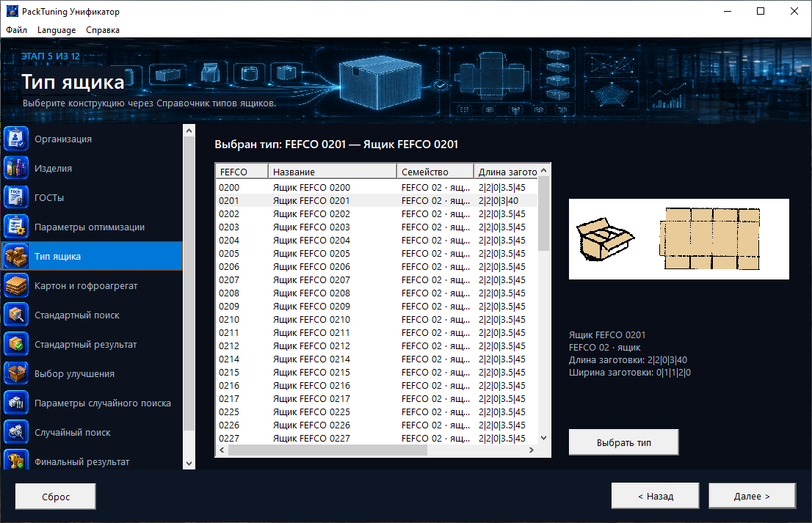Sort by the FEFCO column header
The width and height of the screenshot is (812, 523).
[242, 172]
